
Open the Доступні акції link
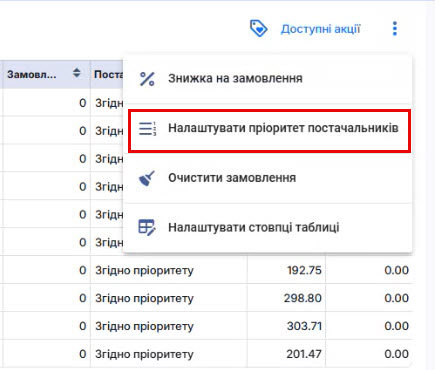click(x=320, y=29)
